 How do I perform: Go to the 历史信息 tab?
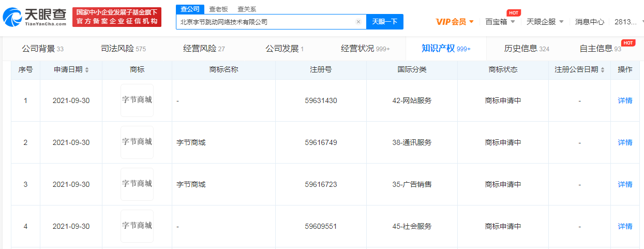(x=527, y=49)
